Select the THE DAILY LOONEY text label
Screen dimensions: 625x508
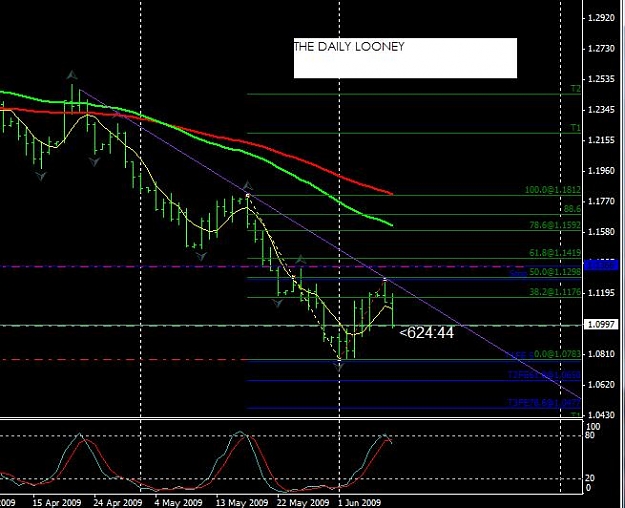pyautogui.click(x=349, y=47)
